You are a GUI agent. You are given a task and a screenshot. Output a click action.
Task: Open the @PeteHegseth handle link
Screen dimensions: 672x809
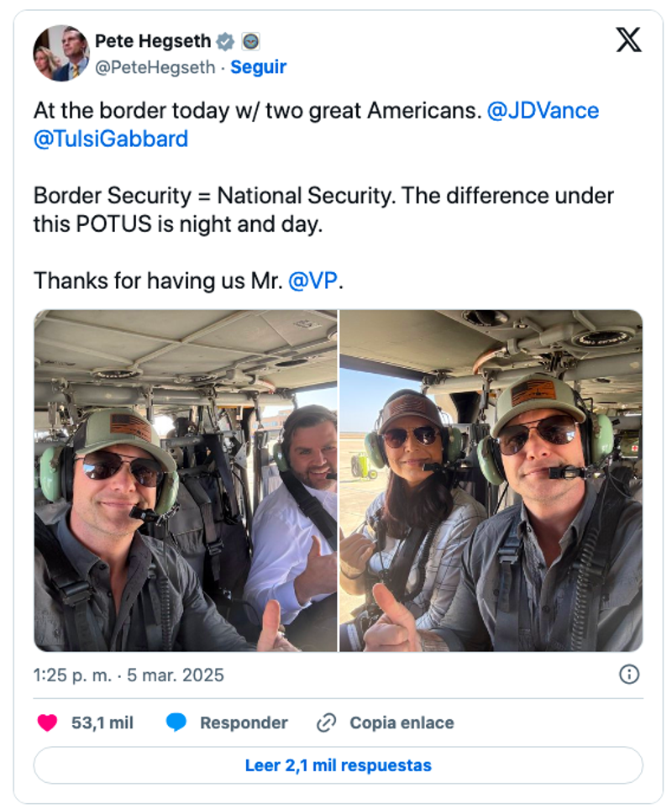(155, 68)
